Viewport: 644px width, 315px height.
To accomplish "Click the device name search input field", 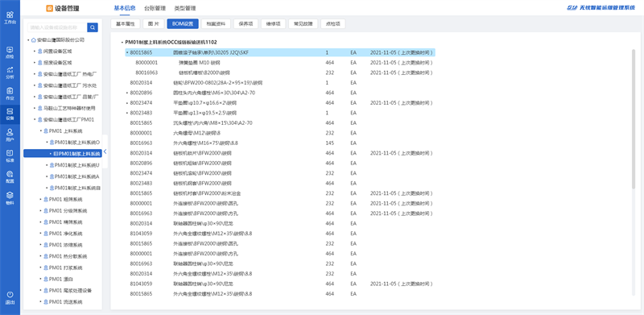I will (57, 27).
